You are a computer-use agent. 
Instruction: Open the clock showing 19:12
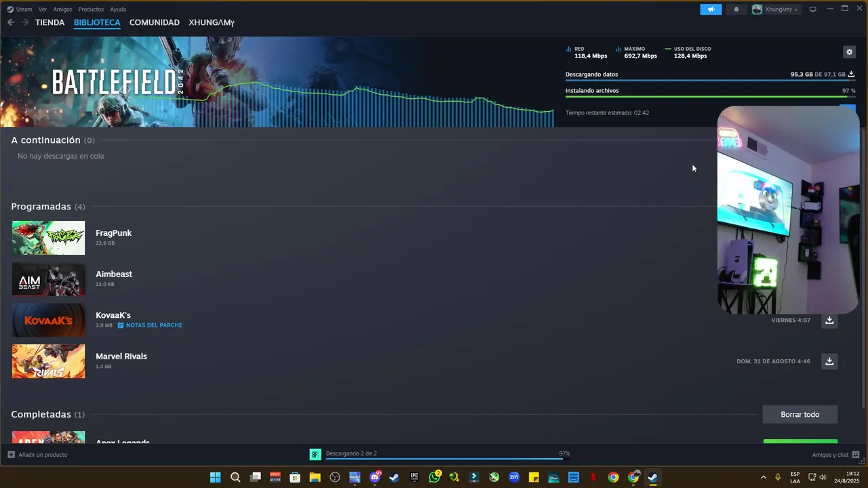point(848,477)
